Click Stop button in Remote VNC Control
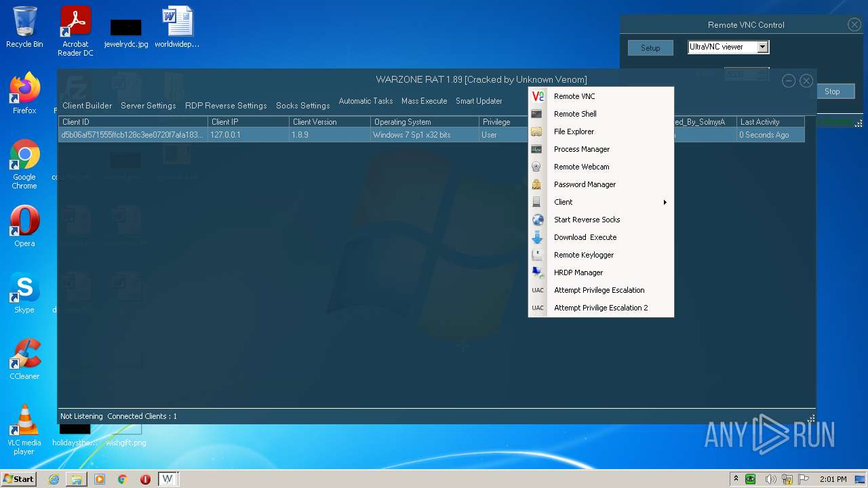Screen dimensions: 868x488 (832, 91)
